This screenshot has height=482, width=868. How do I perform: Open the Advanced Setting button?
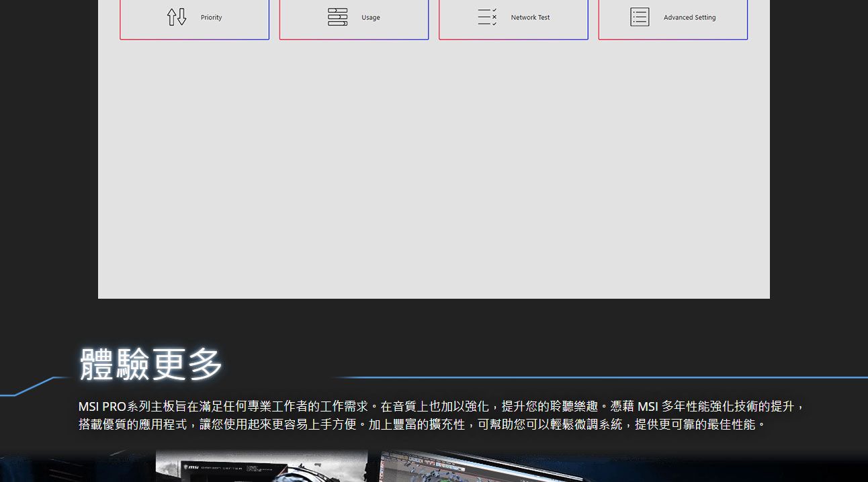click(673, 19)
